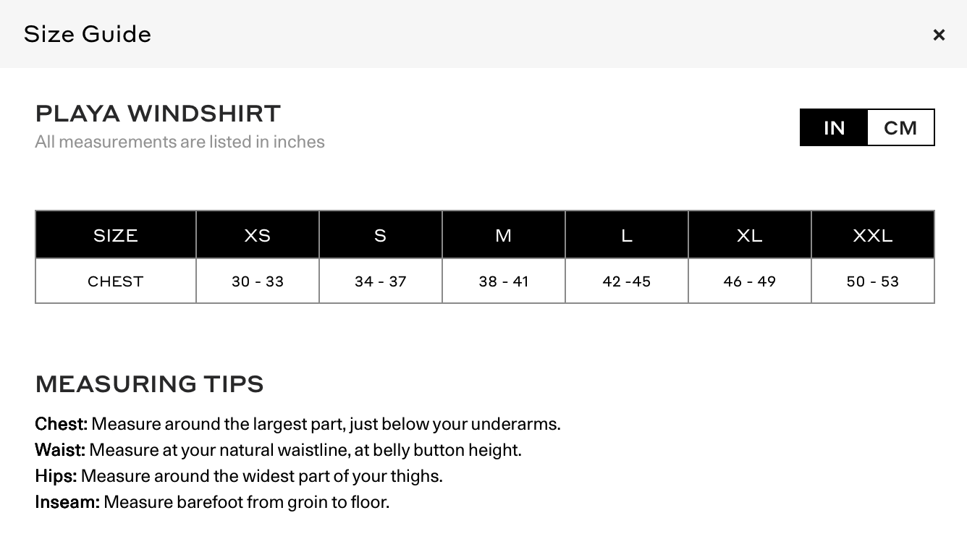Click the SIZE header cell

[x=116, y=234]
